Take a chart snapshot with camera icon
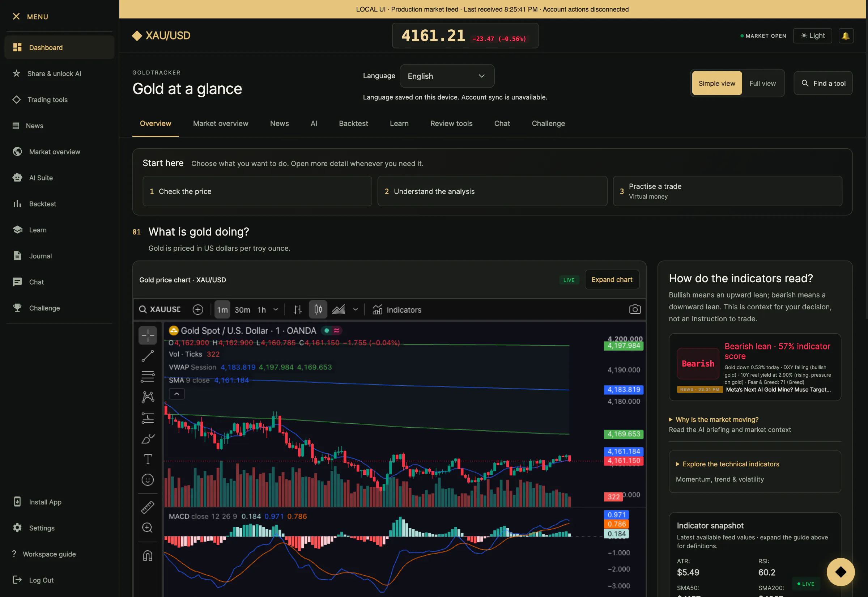The height and width of the screenshot is (597, 868). (635, 309)
